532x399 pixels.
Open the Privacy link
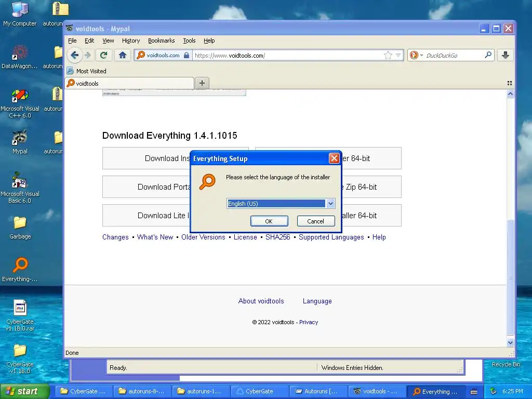309,322
